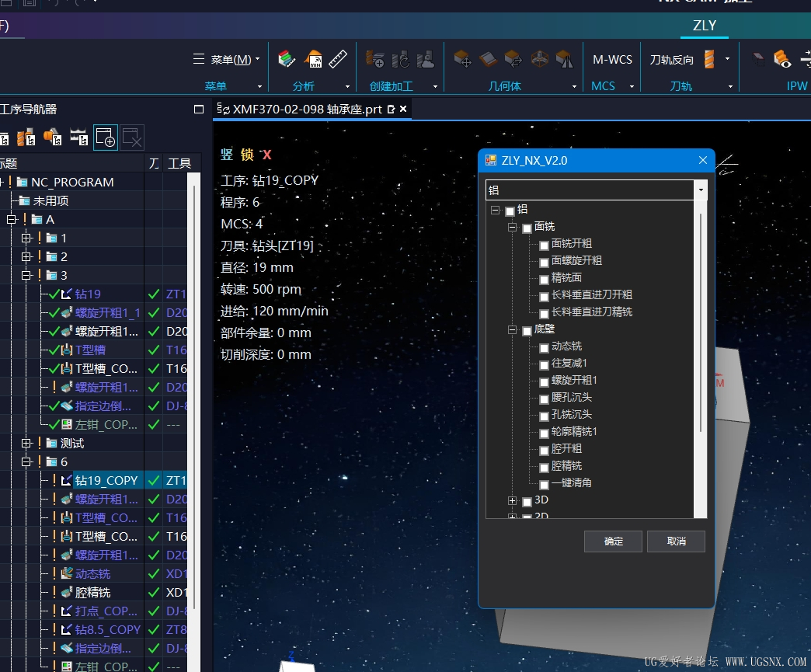Check the 螺旋开粗1 checkbox in dialog
The height and width of the screenshot is (672, 811).
pos(544,381)
